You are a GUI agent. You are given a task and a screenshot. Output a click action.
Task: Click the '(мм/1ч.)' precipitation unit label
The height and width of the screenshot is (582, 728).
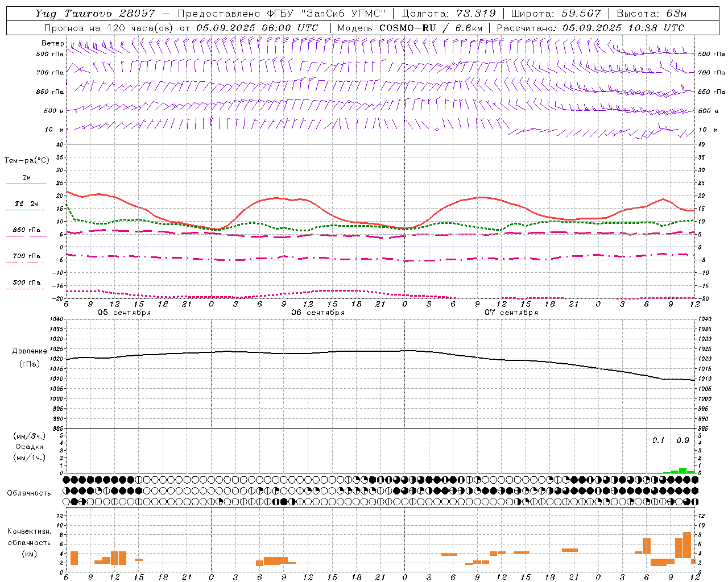[30, 458]
